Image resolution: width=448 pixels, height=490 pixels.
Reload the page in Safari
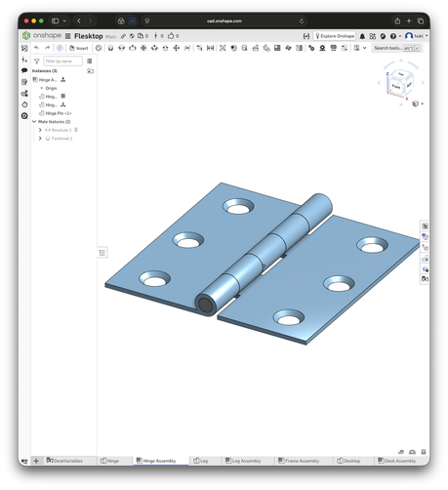coord(302,21)
